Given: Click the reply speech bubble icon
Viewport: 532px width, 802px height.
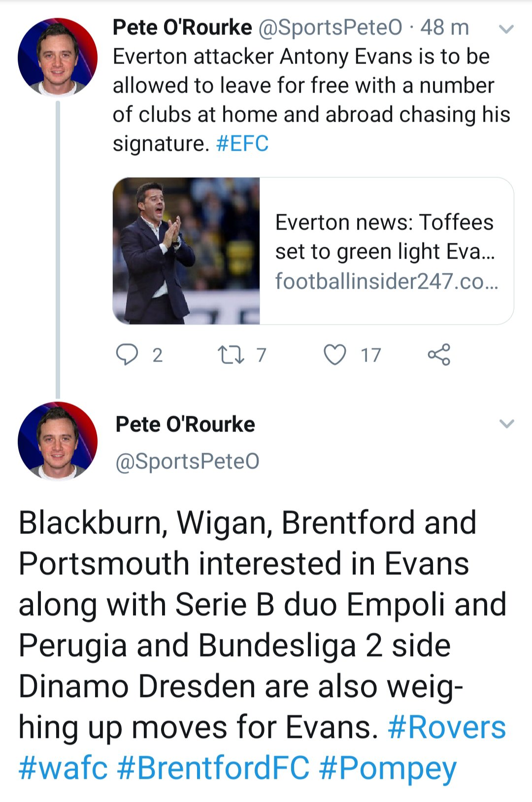Looking at the screenshot, I should click(x=127, y=354).
